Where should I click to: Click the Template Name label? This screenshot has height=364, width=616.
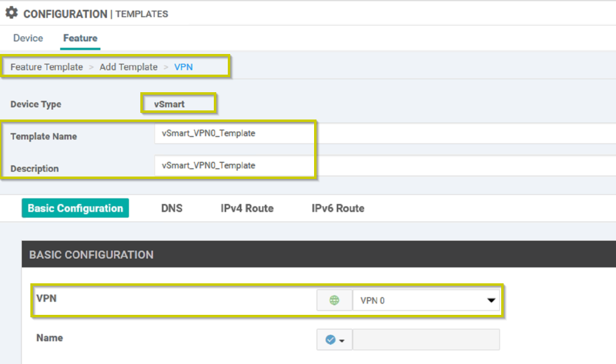(44, 136)
